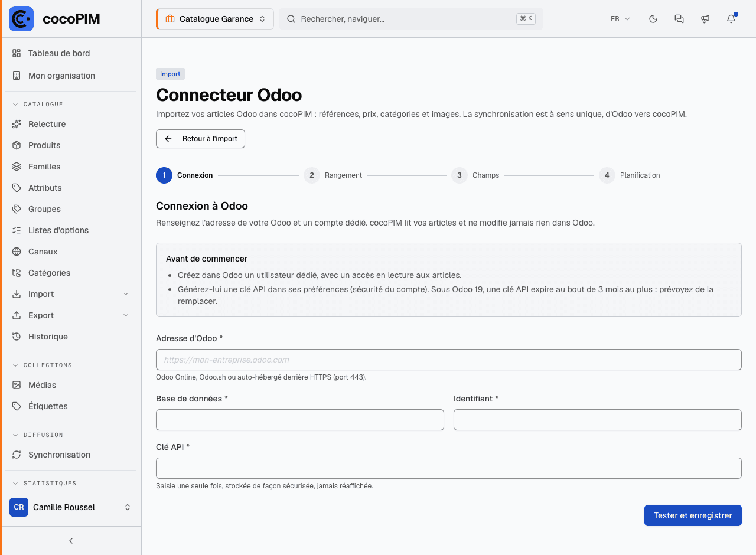756x555 pixels.
Task: Click Retour à l'import button
Action: (x=200, y=139)
